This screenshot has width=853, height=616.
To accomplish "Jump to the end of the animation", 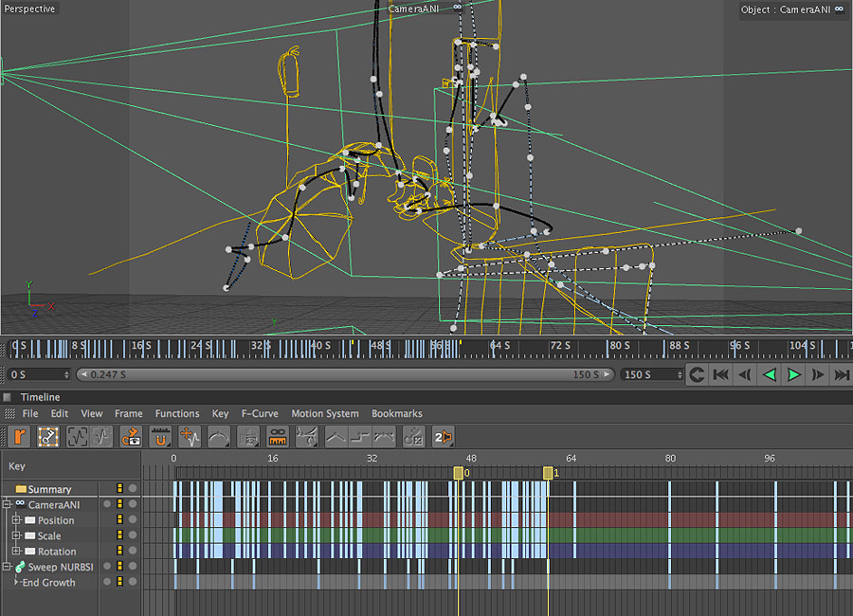I will [842, 374].
